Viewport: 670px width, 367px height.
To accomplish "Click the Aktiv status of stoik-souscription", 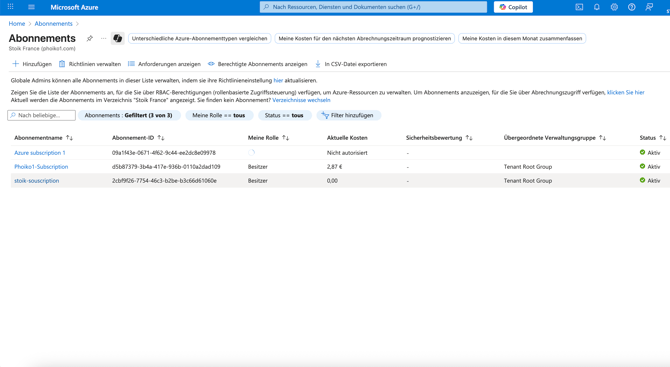I will coord(650,181).
